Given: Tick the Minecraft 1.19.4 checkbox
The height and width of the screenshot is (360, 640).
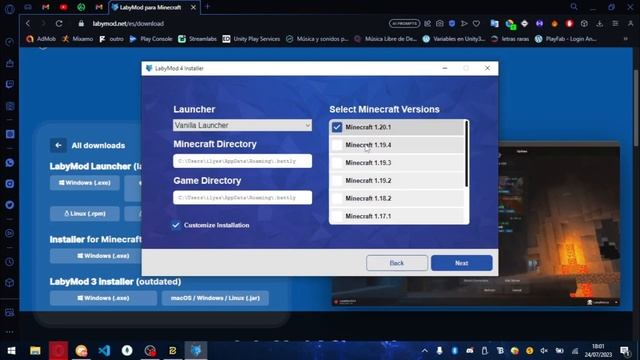Looking at the screenshot, I should (x=337, y=145).
